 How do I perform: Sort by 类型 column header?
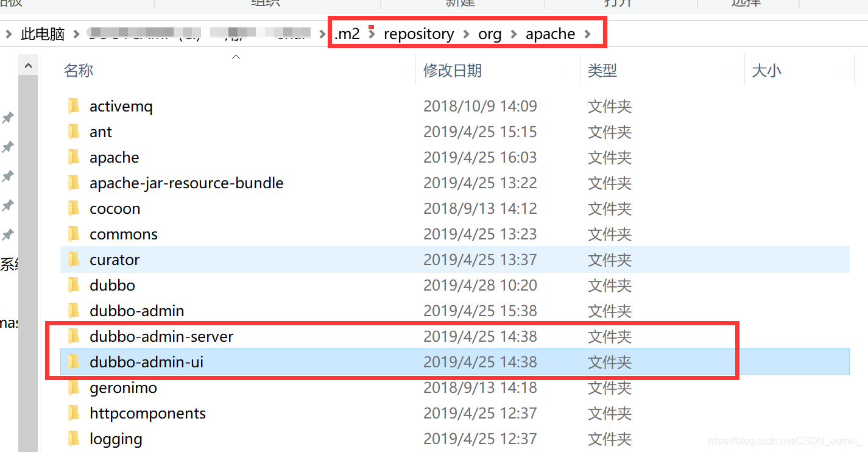(602, 71)
